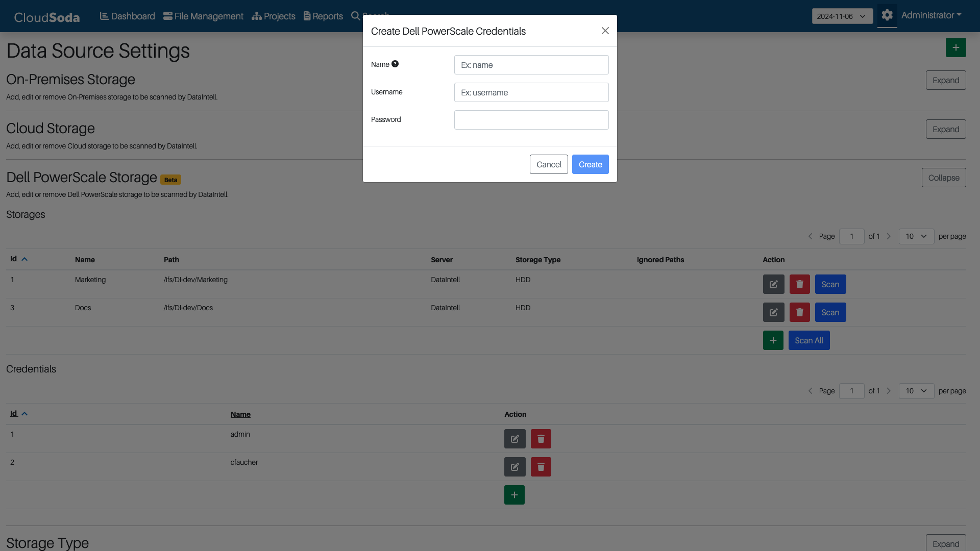Open the Administrator user dropdown
Screen dimensions: 980x551
coord(931,15)
